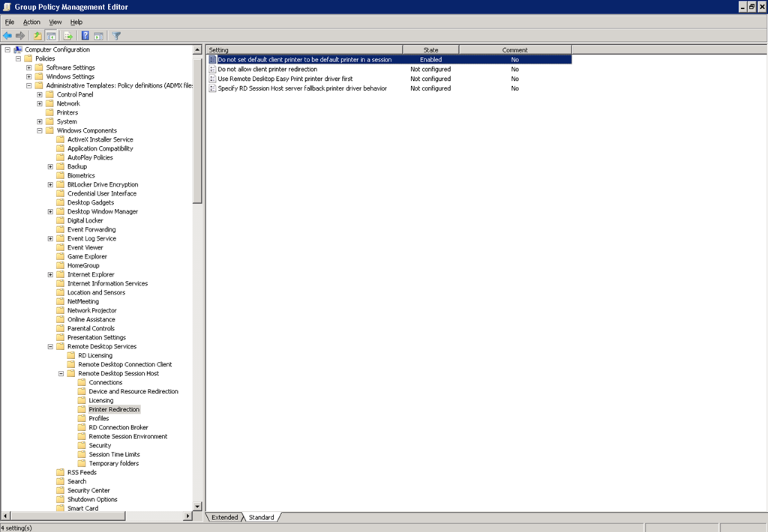Select Remote Desktop Connection Client folder
This screenshot has width=768, height=532.
[125, 365]
